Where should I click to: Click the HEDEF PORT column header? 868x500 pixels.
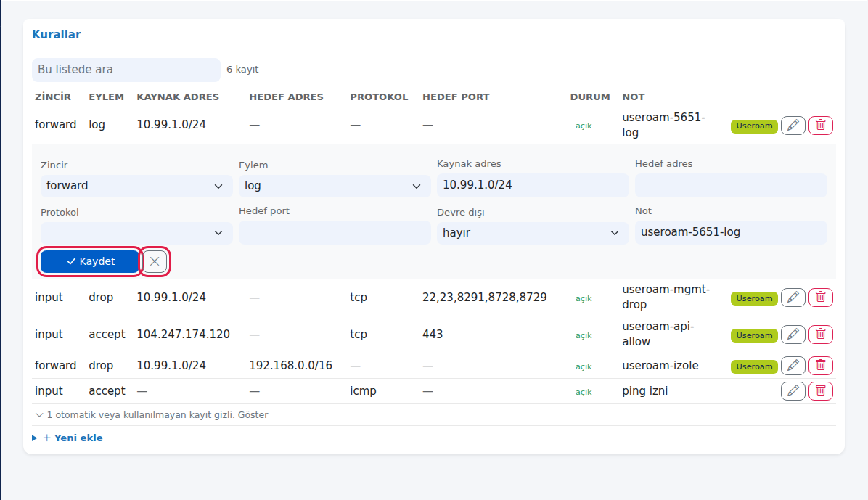click(x=456, y=97)
